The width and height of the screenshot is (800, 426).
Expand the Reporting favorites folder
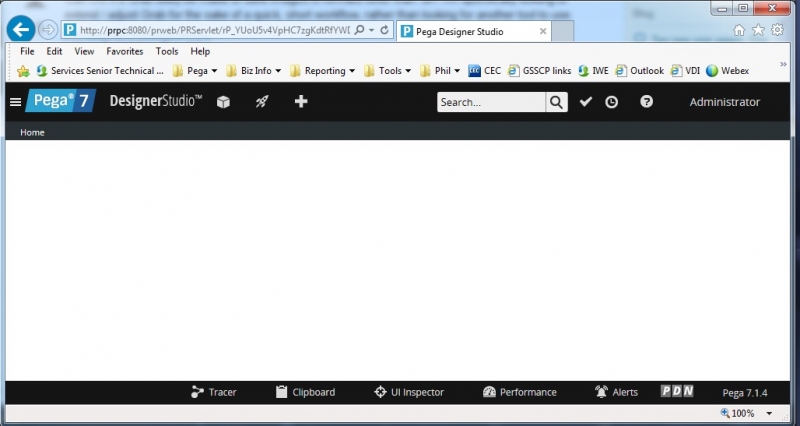tap(322, 71)
